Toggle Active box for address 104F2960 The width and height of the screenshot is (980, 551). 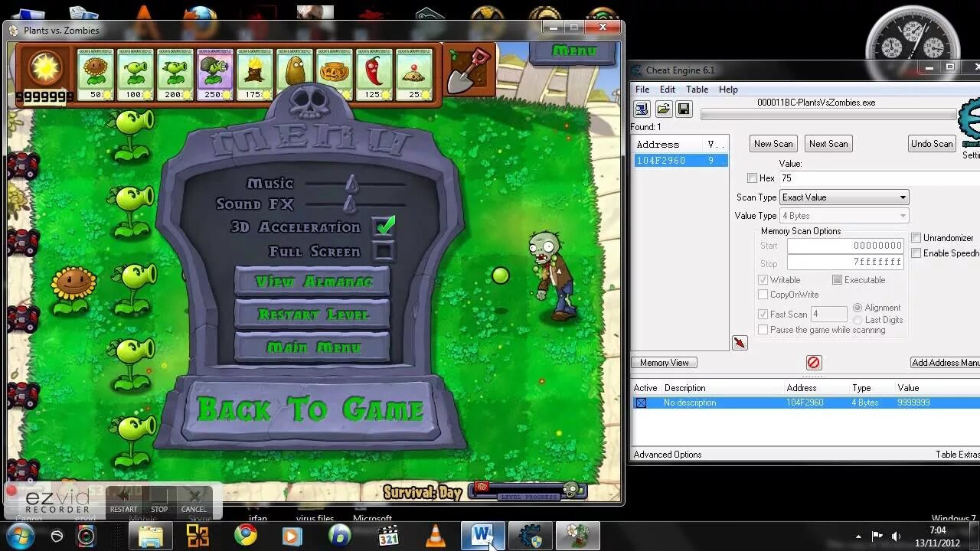coord(641,403)
